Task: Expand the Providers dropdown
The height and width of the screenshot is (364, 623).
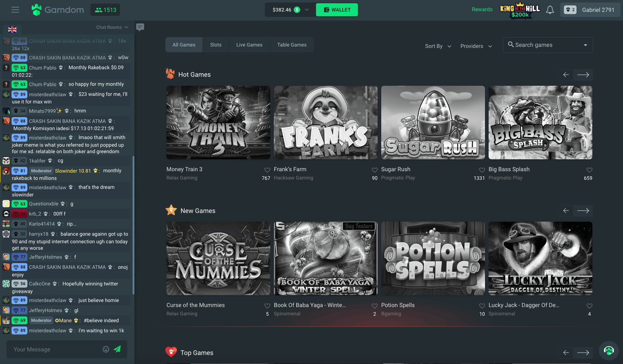Action: [x=476, y=46]
